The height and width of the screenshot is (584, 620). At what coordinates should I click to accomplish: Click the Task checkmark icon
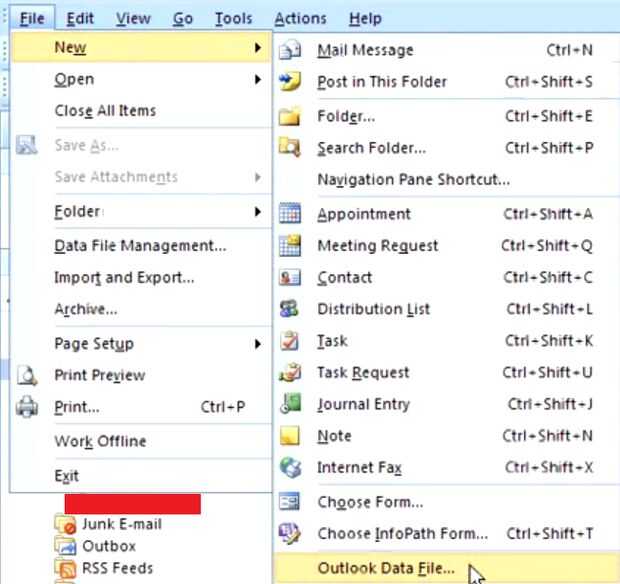click(x=290, y=341)
